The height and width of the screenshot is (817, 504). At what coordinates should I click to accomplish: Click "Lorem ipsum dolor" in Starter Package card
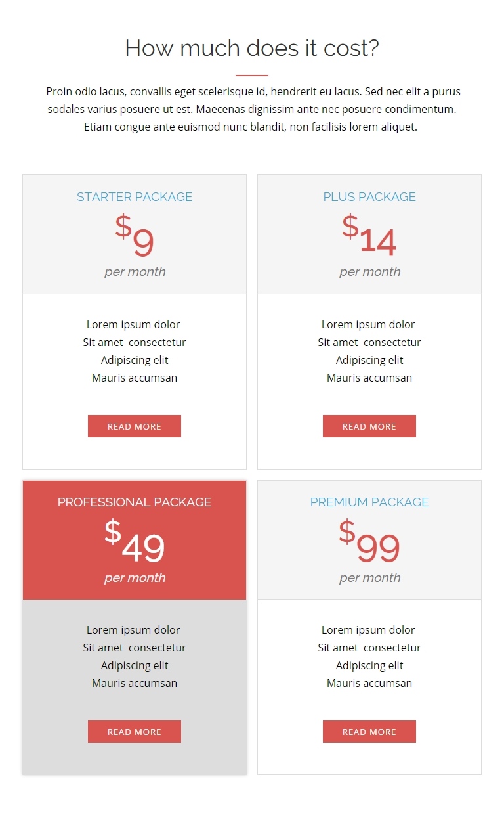[133, 324]
